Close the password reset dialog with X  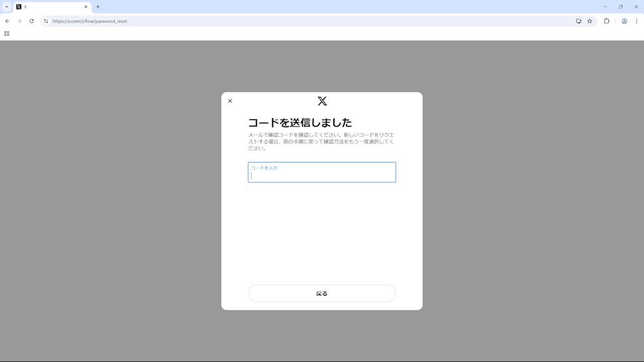coord(230,101)
